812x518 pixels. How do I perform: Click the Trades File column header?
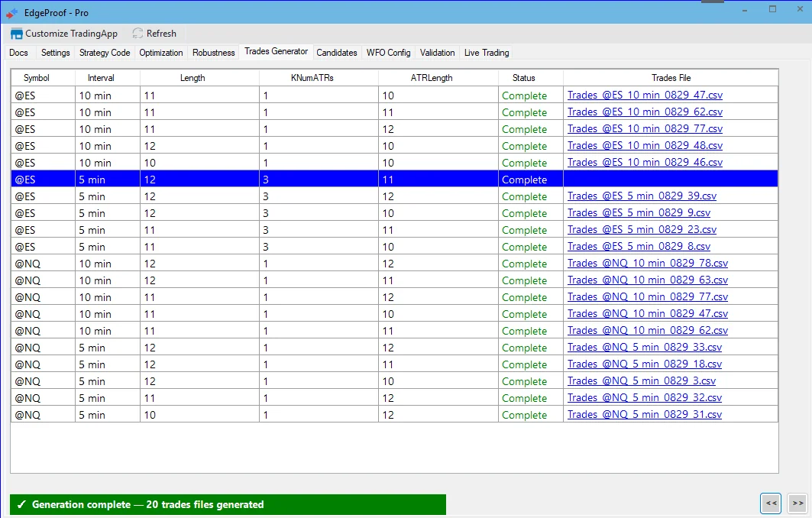point(671,78)
